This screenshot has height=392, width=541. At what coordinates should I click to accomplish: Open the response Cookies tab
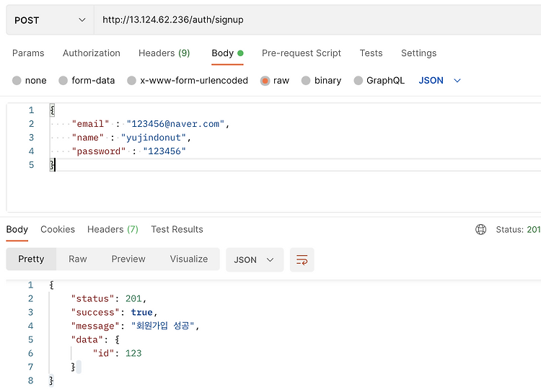pyautogui.click(x=58, y=230)
